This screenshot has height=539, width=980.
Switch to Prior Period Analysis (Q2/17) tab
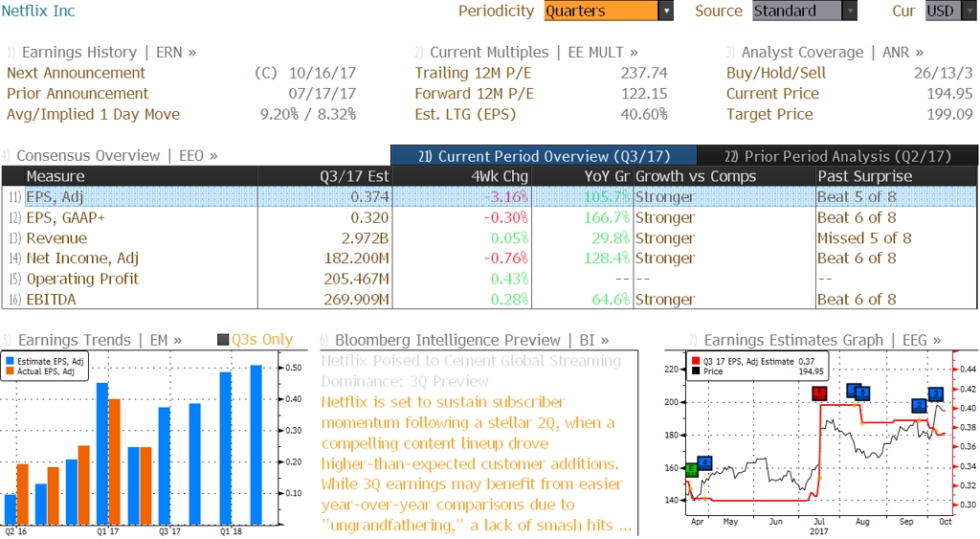coord(837,156)
